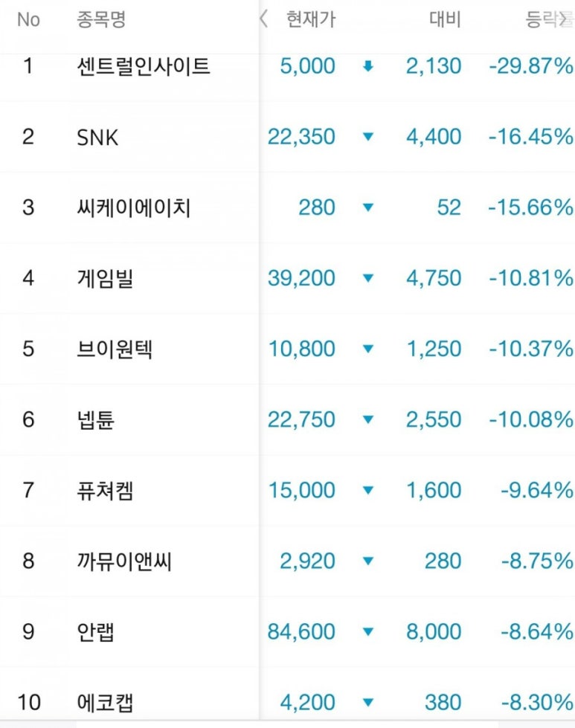
Task: Click 안랩 current price 84,600
Action: pos(301,631)
